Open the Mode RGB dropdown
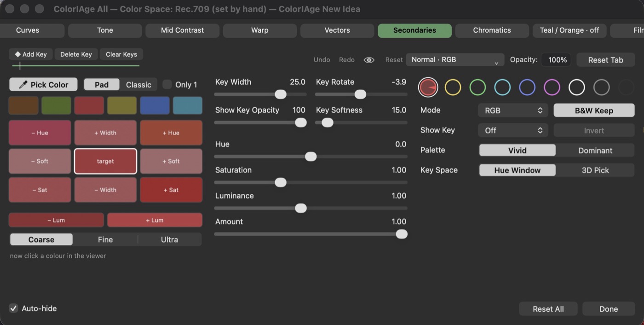Viewport: 644px width, 325px height. pos(513,110)
